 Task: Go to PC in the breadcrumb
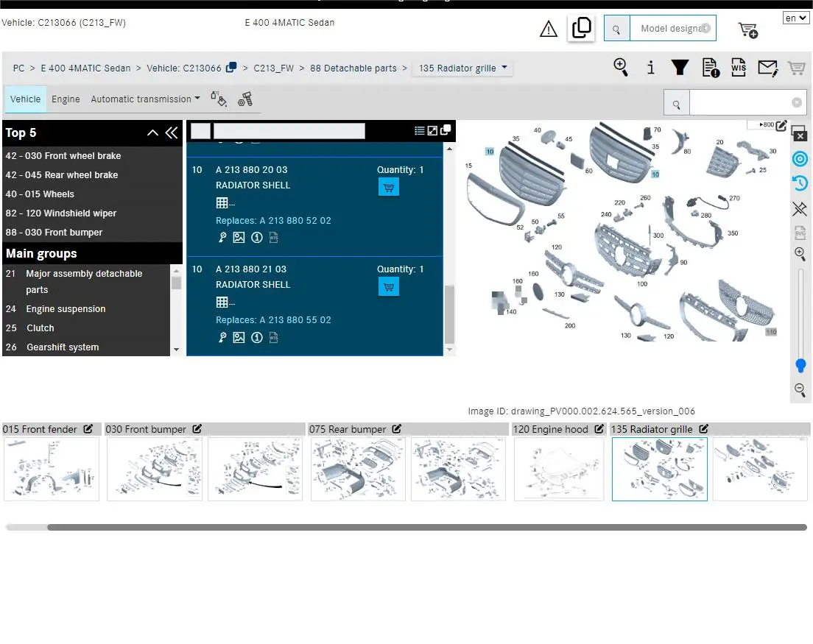(x=18, y=68)
